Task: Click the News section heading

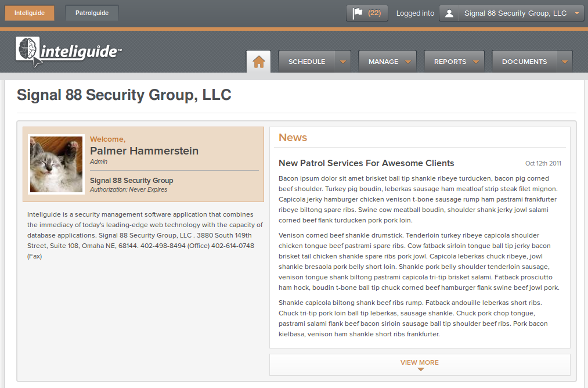Action: click(x=293, y=138)
